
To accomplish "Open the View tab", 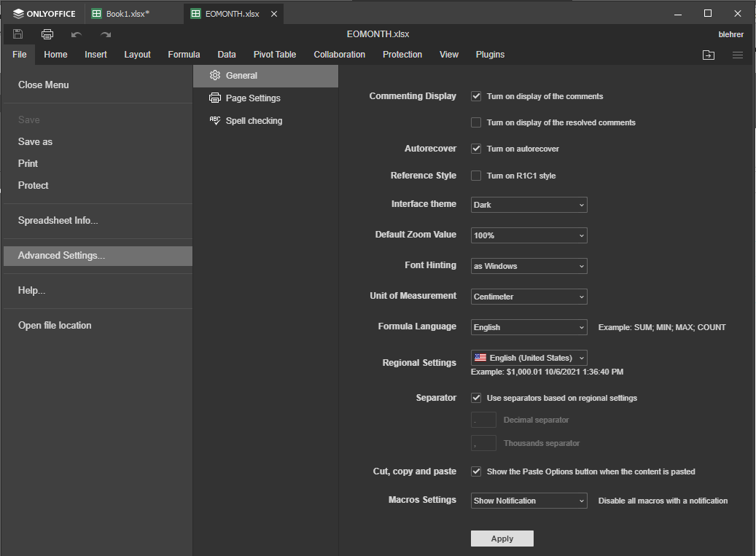I will coord(449,55).
